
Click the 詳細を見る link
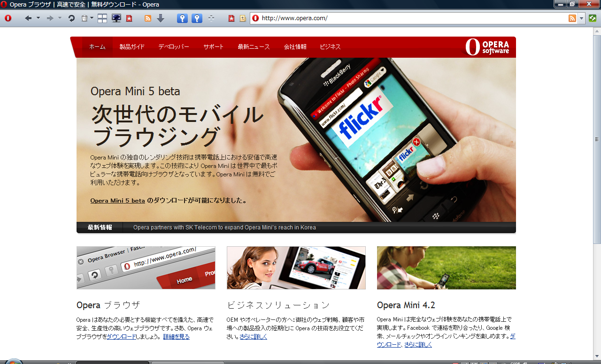coord(176,337)
